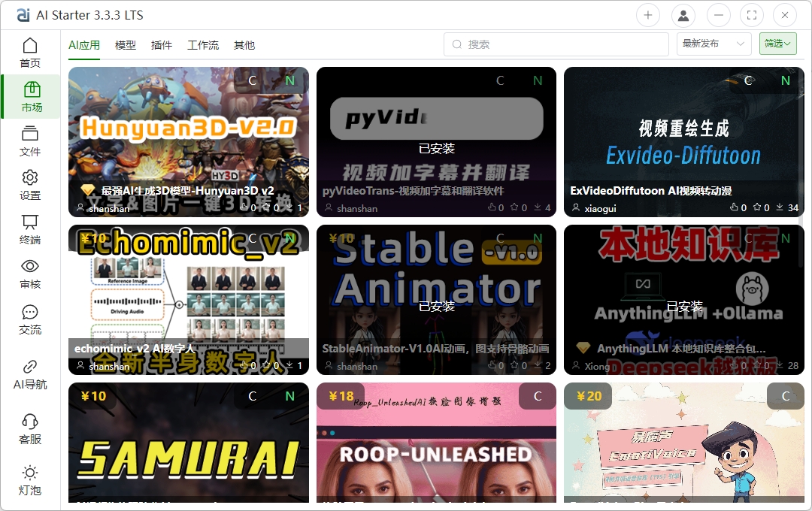Click the N badge on ExVideoDiffutoon card
Image resolution: width=812 pixels, height=511 pixels.
click(x=786, y=80)
